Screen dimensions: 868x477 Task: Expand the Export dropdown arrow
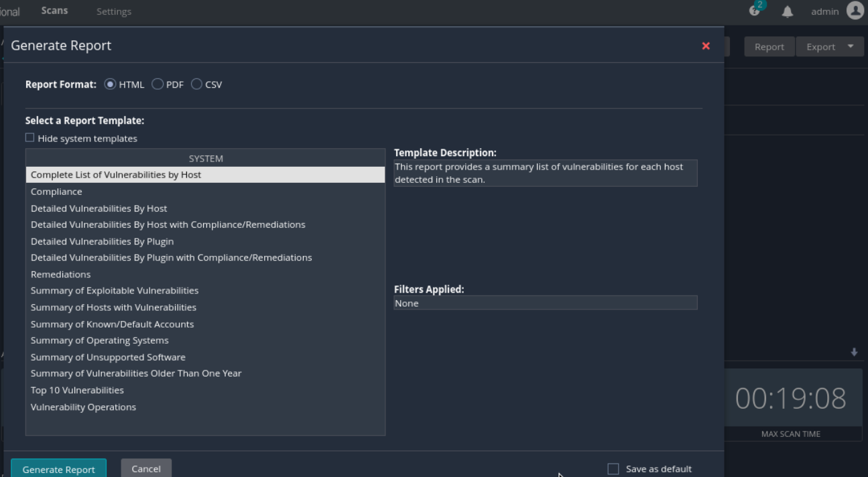pyautogui.click(x=851, y=46)
